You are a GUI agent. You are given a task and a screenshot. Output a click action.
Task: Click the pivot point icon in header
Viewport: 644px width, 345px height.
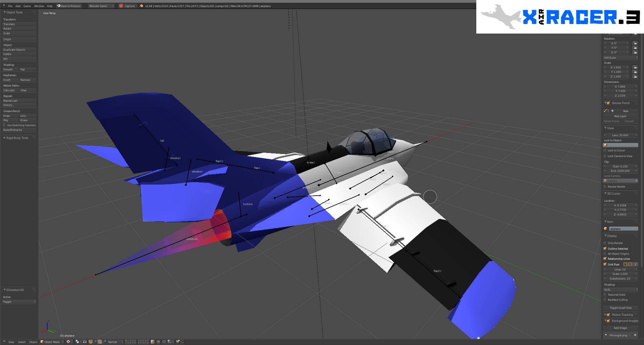(77, 342)
